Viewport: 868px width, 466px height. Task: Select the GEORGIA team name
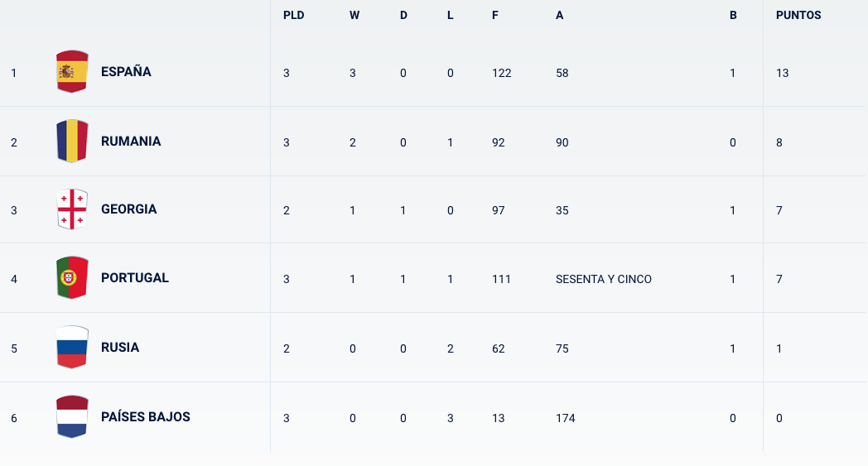(128, 209)
